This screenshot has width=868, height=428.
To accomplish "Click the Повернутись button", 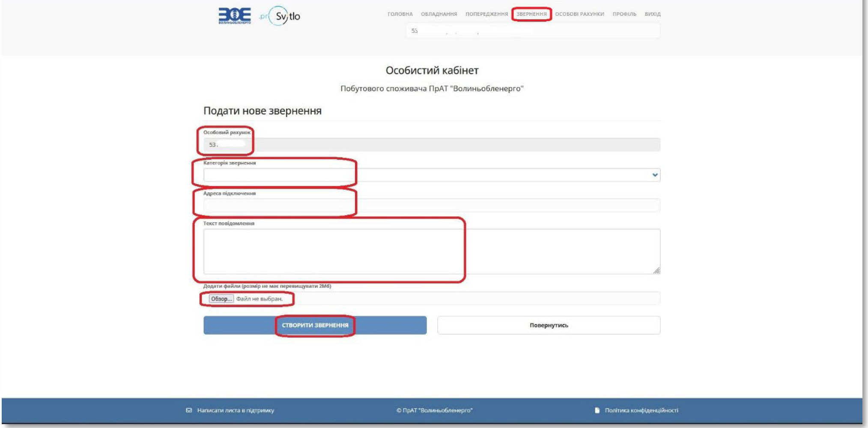I will 549,325.
